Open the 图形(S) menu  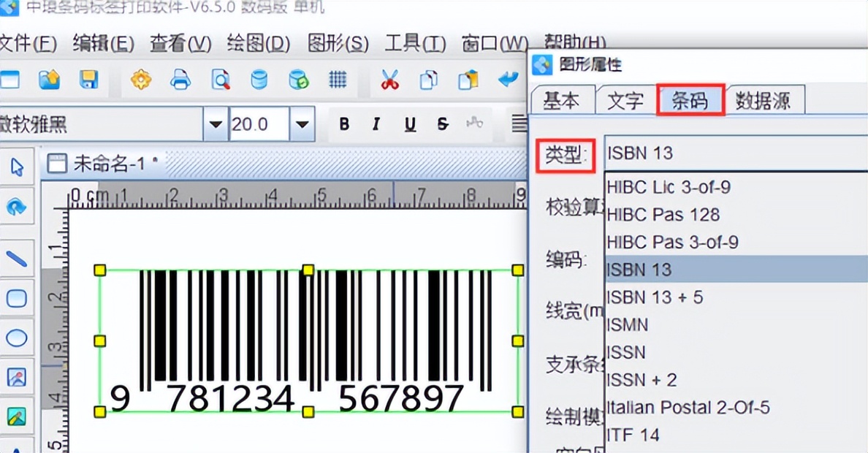pos(338,44)
